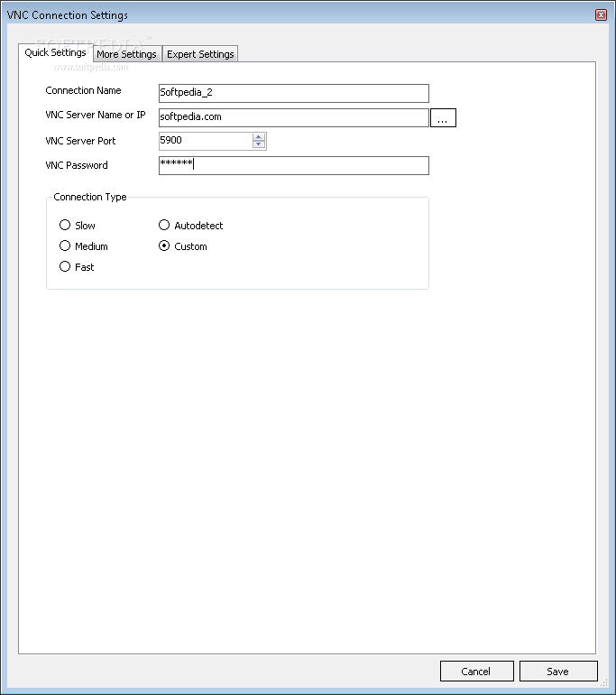Decrease the VNC Server Port value
This screenshot has height=695, width=616.
[259, 144]
